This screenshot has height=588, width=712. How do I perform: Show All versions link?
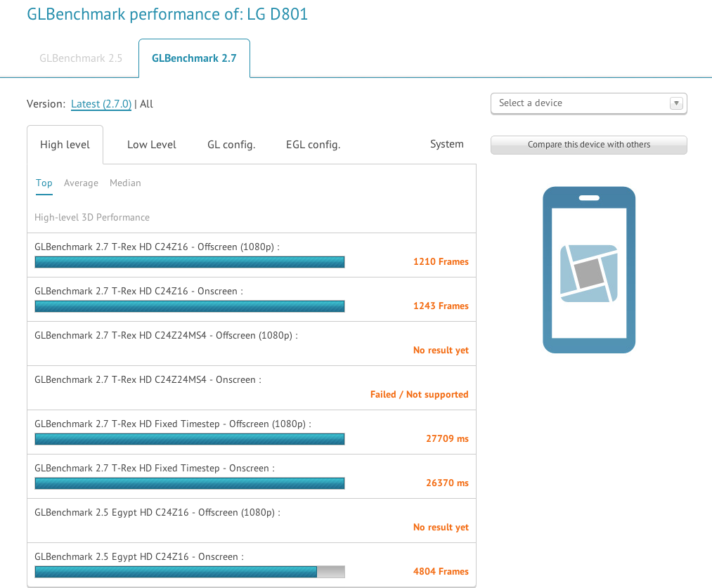point(146,104)
